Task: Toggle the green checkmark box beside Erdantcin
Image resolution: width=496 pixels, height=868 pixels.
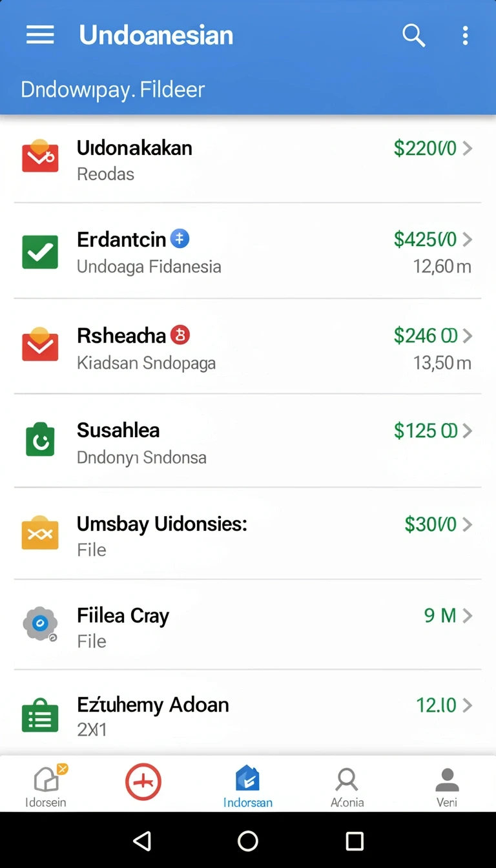Action: pyautogui.click(x=40, y=252)
